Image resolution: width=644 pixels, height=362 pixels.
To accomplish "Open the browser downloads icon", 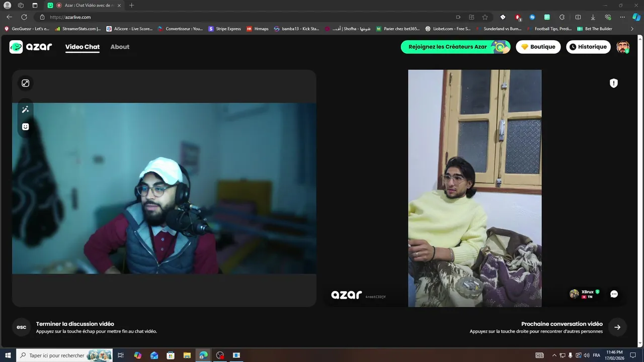I will pyautogui.click(x=593, y=17).
